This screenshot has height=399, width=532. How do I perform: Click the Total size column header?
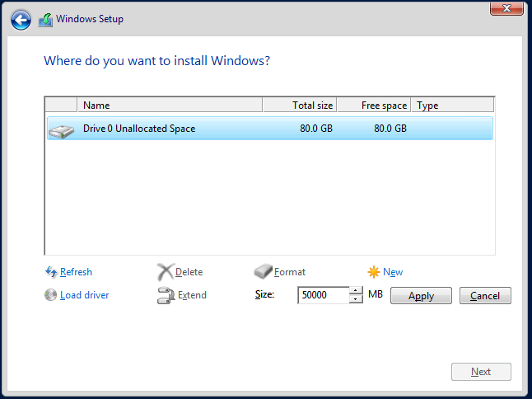pos(300,105)
